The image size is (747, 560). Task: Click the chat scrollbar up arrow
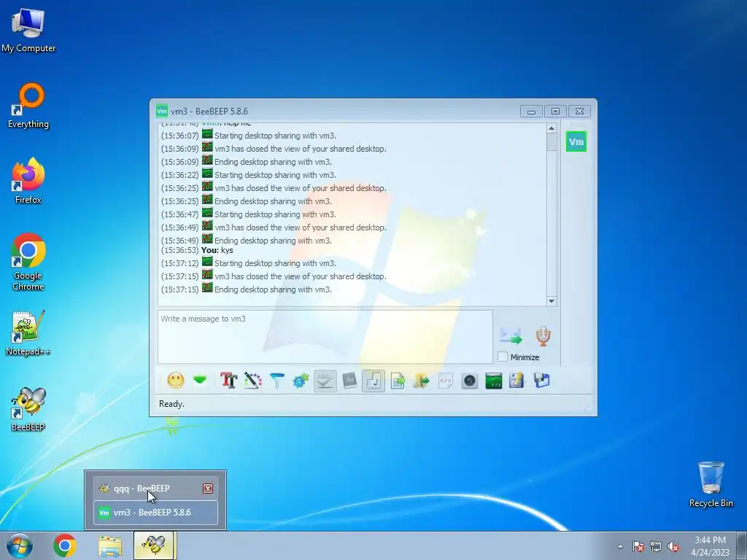(551, 128)
